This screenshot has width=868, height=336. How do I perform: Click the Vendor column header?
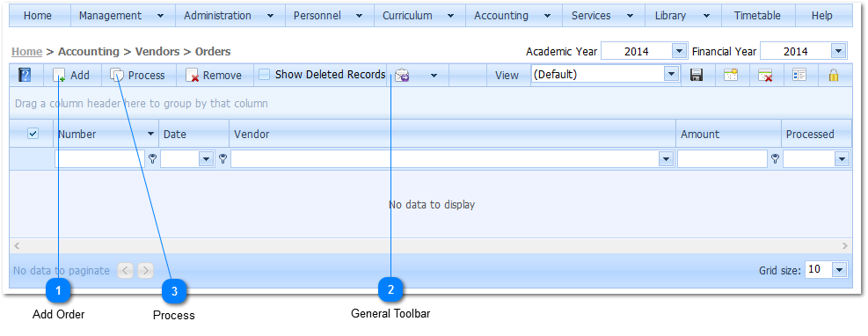click(452, 134)
